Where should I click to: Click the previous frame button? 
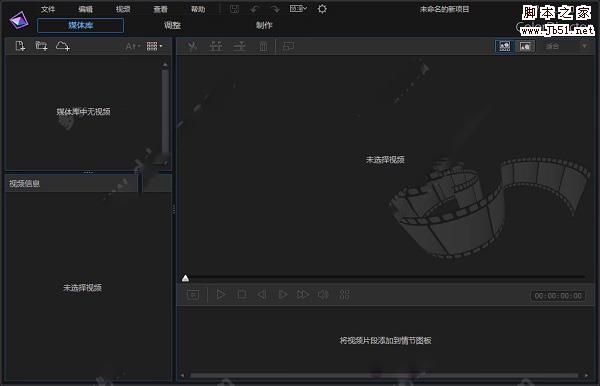pyautogui.click(x=262, y=295)
